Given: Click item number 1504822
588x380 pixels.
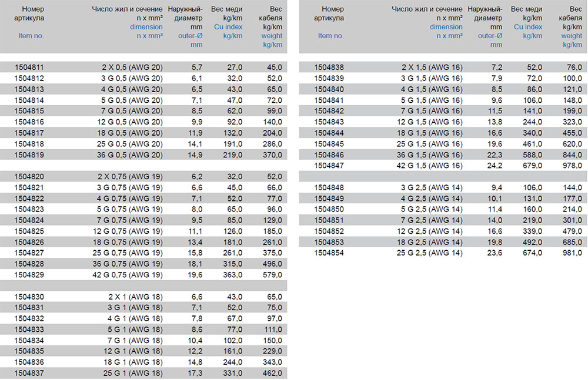Looking at the screenshot, I should tap(29, 199).
